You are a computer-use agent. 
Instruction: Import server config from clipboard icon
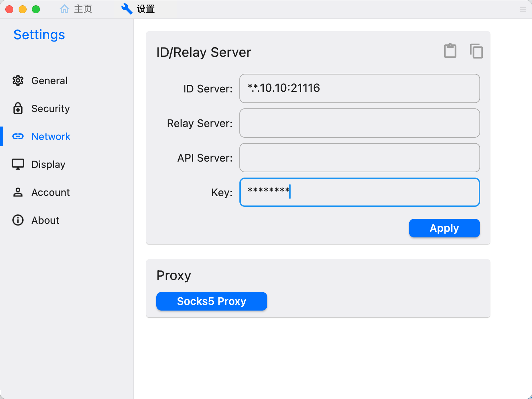coord(450,51)
